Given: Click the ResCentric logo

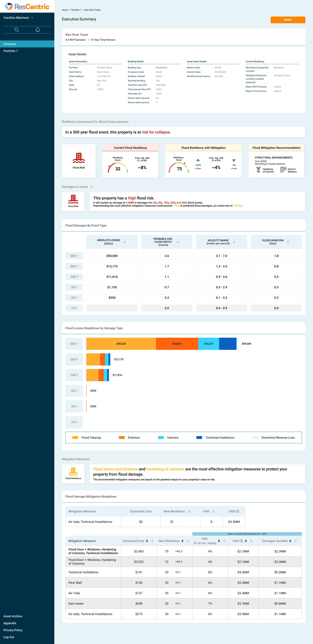Looking at the screenshot, I should pyautogui.click(x=27, y=7).
